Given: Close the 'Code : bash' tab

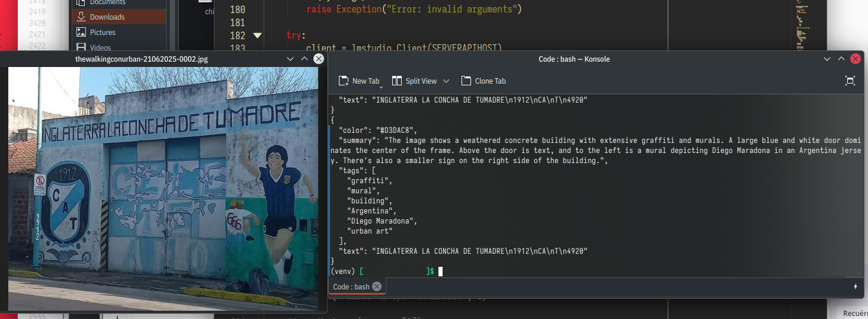Looking at the screenshot, I should pos(377,286).
